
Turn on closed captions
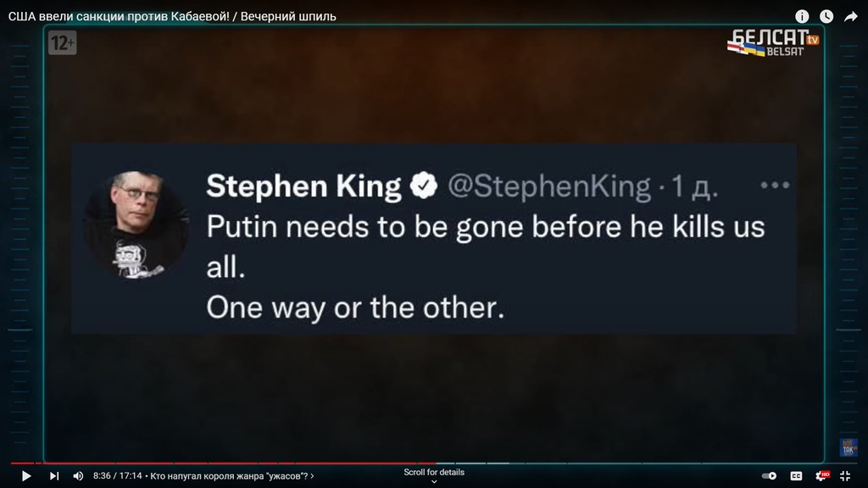tap(796, 476)
